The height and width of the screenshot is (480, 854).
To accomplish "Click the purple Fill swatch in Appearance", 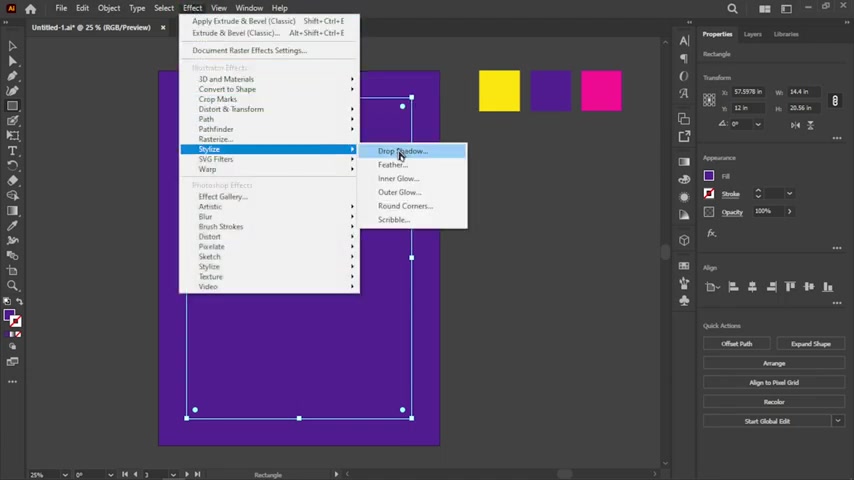I will (x=709, y=176).
